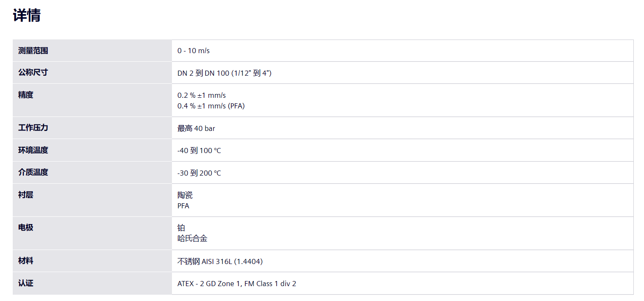This screenshot has width=644, height=301.
Task: Click the 公称尺寸 row label
Action: click(x=33, y=72)
